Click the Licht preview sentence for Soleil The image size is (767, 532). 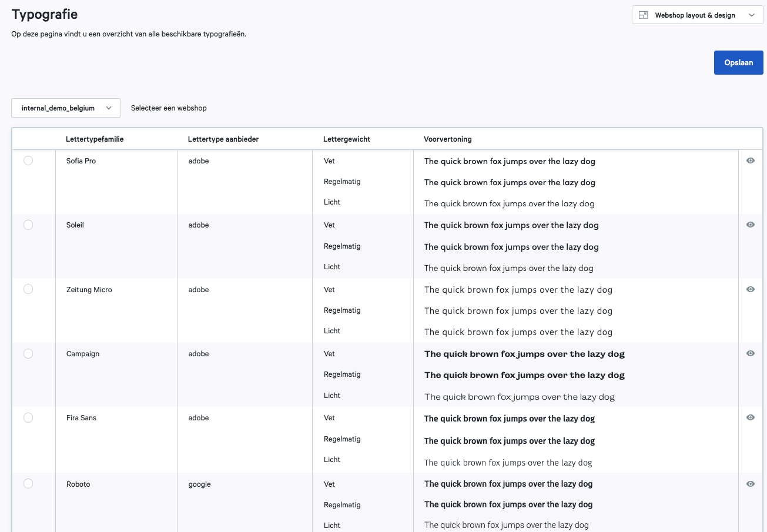509,268
